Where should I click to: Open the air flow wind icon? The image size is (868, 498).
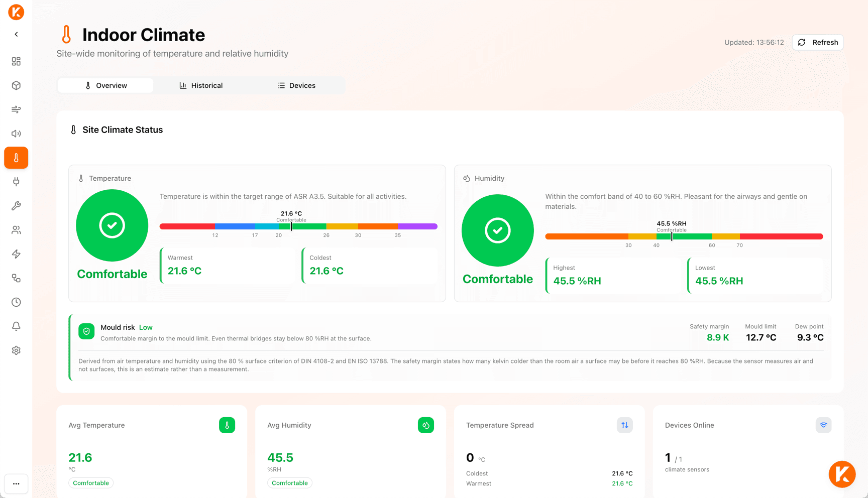(x=16, y=109)
